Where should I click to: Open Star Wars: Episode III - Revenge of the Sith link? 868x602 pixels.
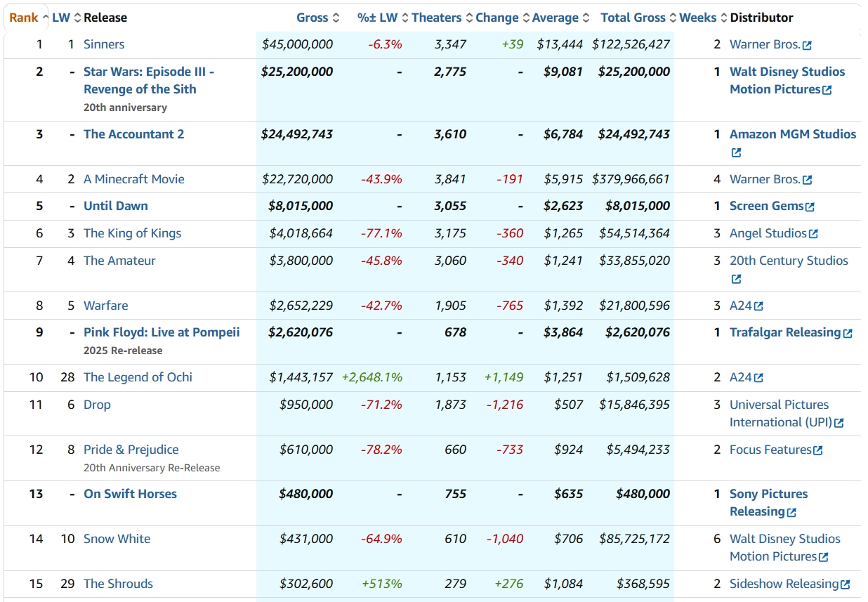pos(149,80)
